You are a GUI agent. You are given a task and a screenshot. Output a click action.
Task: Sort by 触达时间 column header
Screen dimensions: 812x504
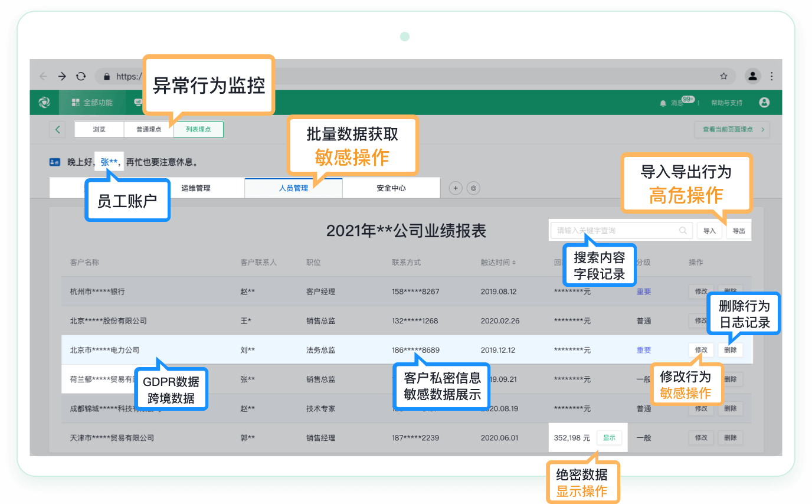tap(498, 262)
